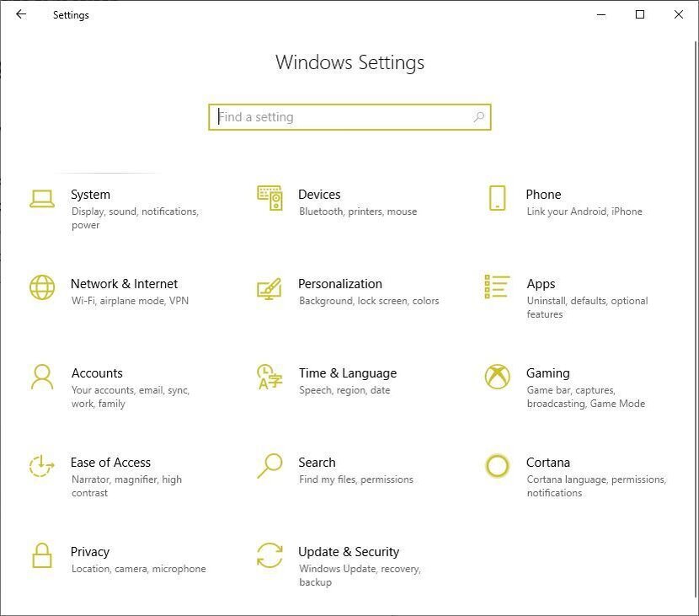Click the Apps list icon
The width and height of the screenshot is (699, 616).
[497, 287]
